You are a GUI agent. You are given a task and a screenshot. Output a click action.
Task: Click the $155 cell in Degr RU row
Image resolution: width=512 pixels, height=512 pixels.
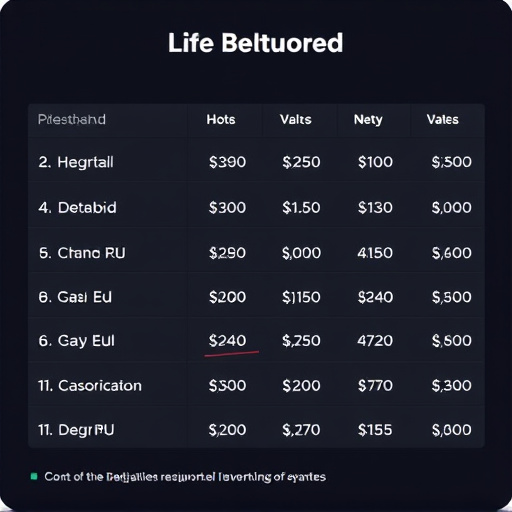click(x=375, y=430)
